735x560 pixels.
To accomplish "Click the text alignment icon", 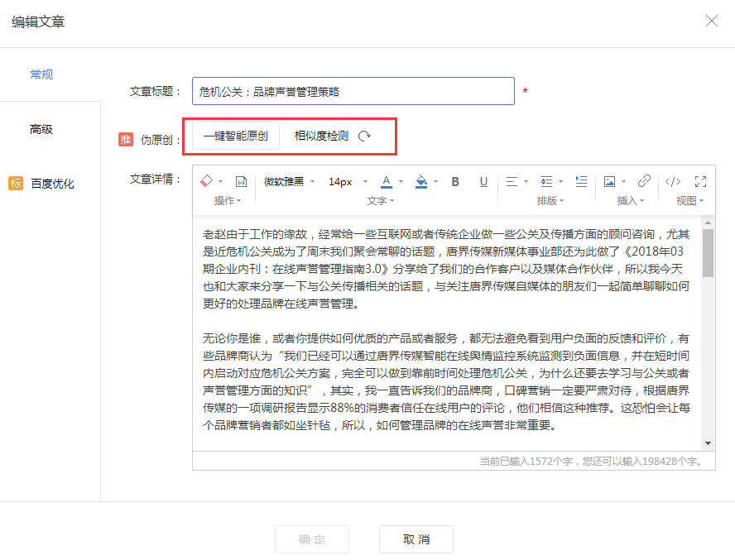I will tap(512, 181).
